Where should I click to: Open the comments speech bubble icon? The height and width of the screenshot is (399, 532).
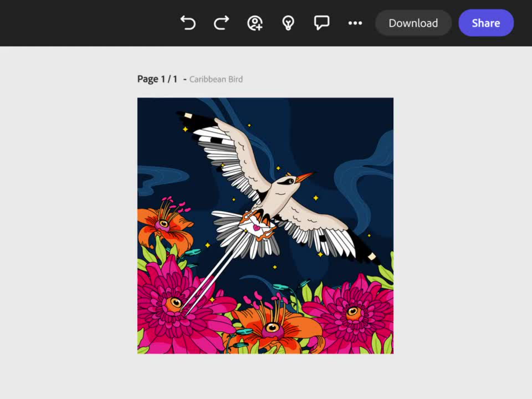[x=321, y=23]
